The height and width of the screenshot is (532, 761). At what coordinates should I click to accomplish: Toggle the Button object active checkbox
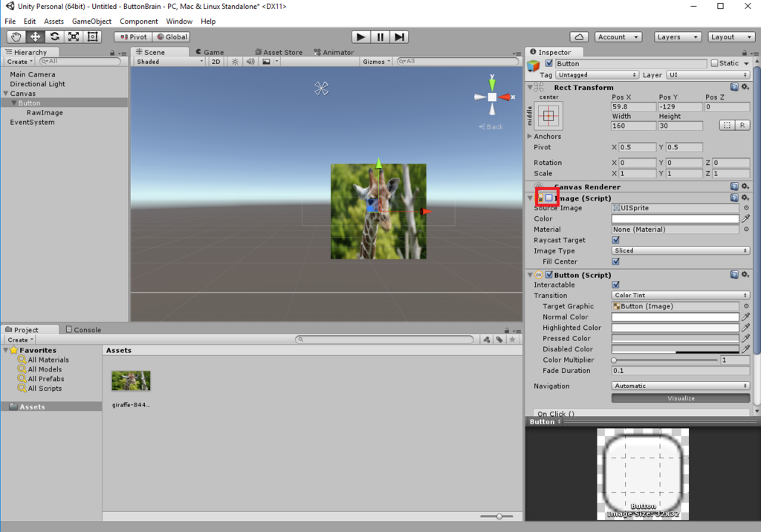(549, 63)
